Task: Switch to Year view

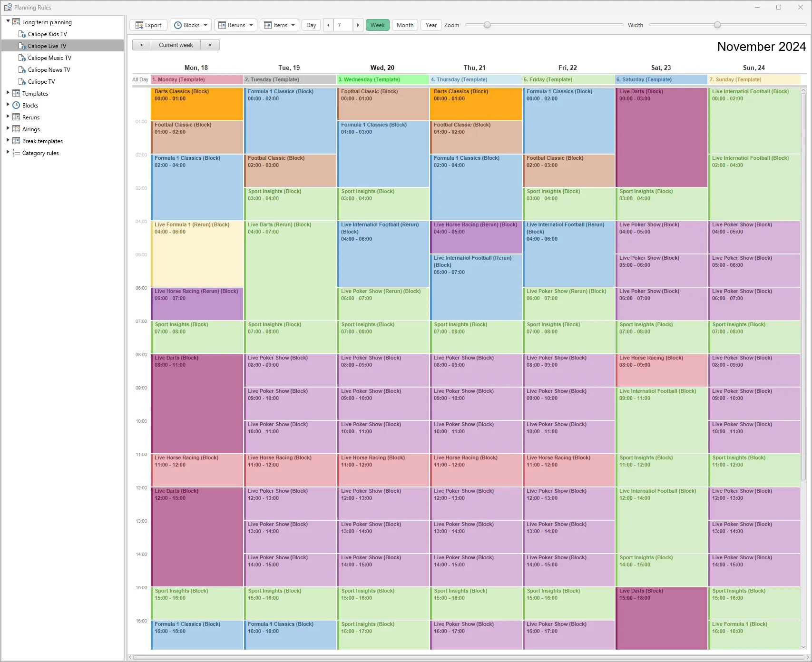Action: 431,25
